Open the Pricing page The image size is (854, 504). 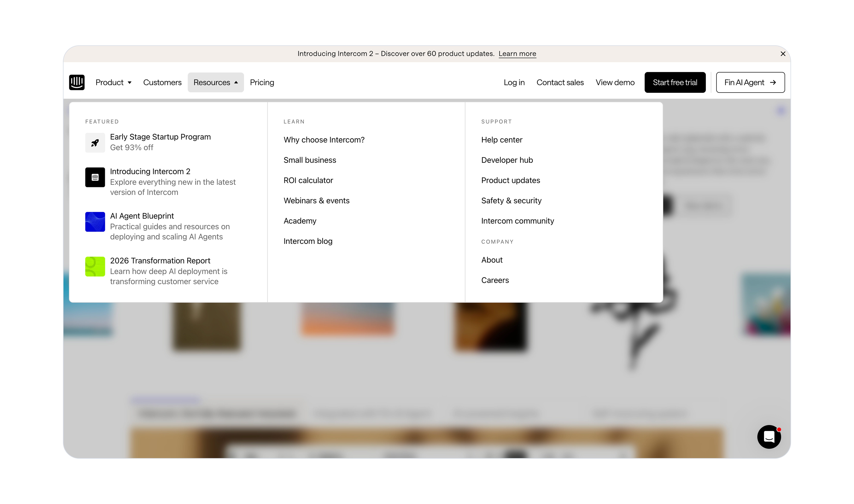pyautogui.click(x=262, y=83)
